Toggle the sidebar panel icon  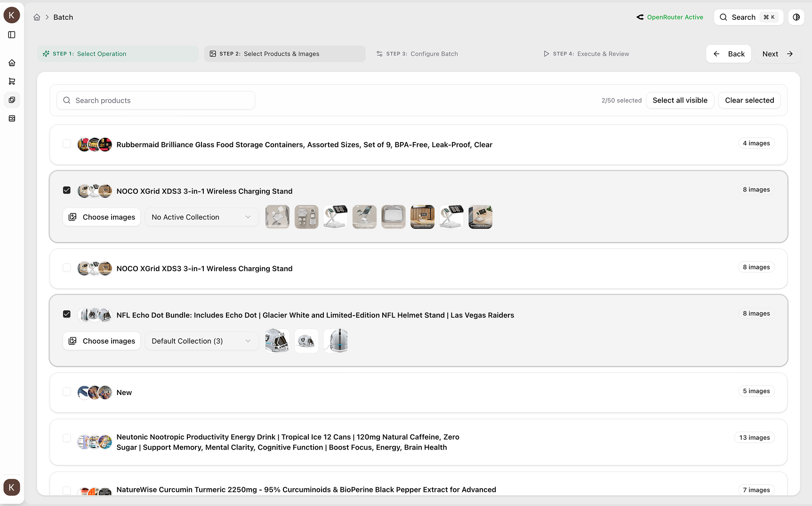pos(12,34)
